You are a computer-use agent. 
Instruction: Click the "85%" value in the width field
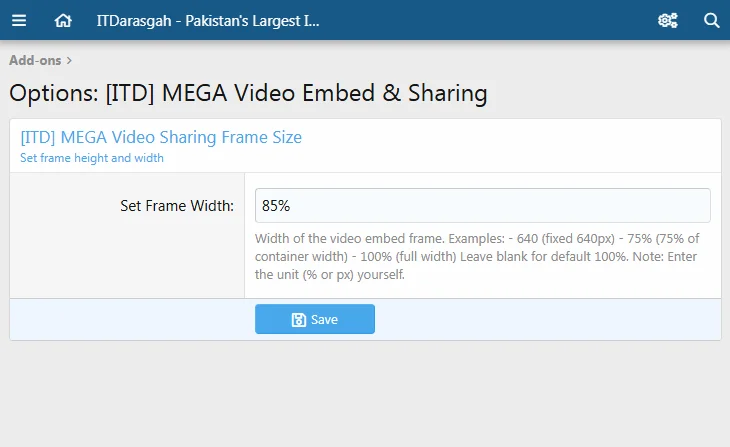point(276,206)
